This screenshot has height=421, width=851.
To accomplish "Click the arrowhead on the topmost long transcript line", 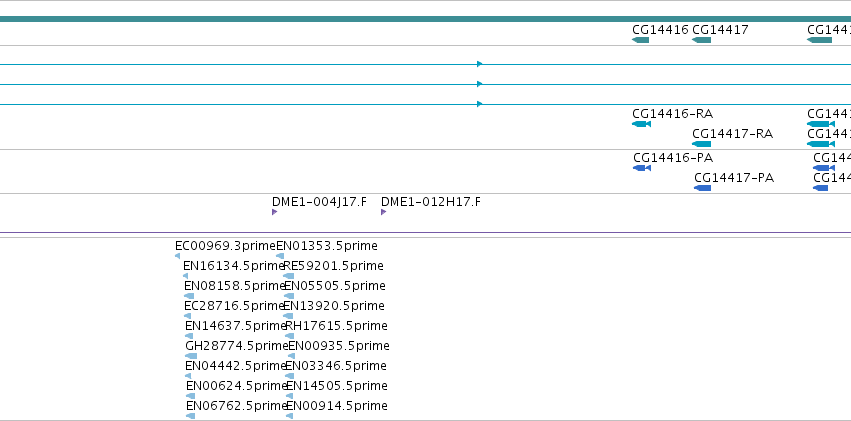I will [480, 64].
